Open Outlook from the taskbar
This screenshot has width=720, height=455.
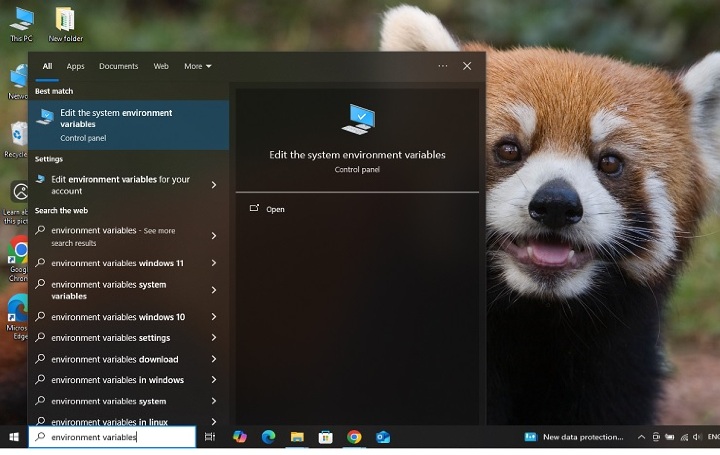point(382,437)
